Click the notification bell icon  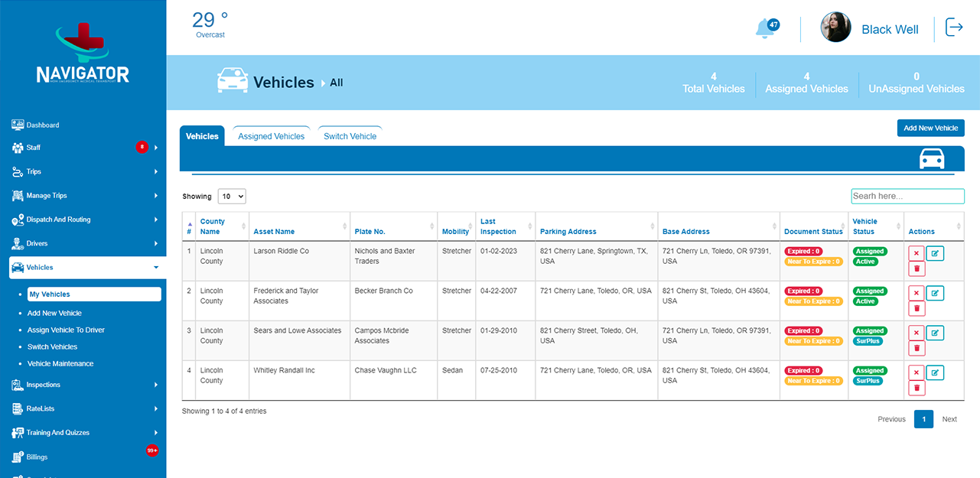(764, 29)
